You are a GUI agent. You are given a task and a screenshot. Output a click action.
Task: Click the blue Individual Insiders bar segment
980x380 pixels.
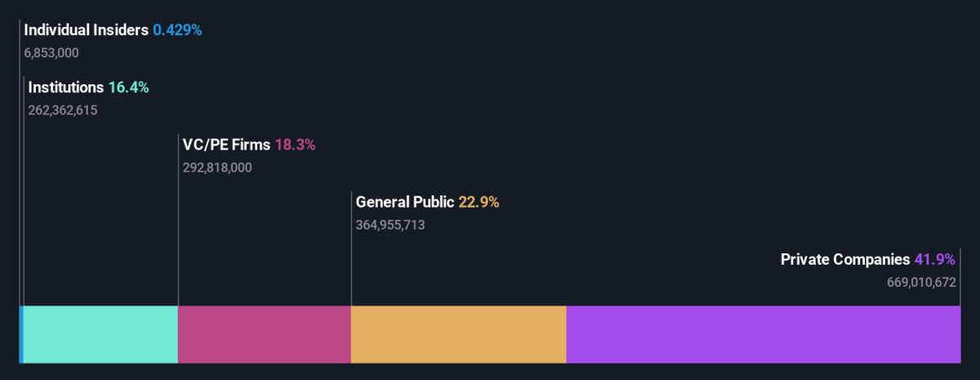tap(21, 334)
